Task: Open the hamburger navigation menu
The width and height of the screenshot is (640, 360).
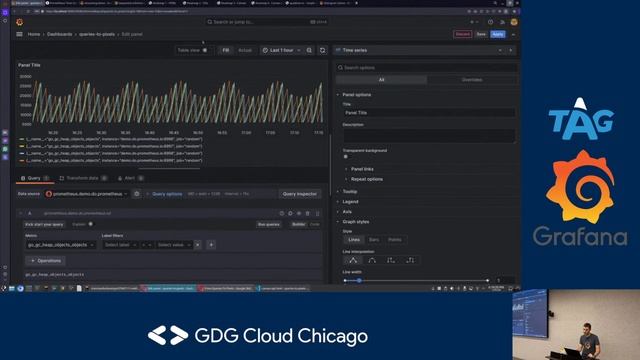Action: pyautogui.click(x=19, y=34)
